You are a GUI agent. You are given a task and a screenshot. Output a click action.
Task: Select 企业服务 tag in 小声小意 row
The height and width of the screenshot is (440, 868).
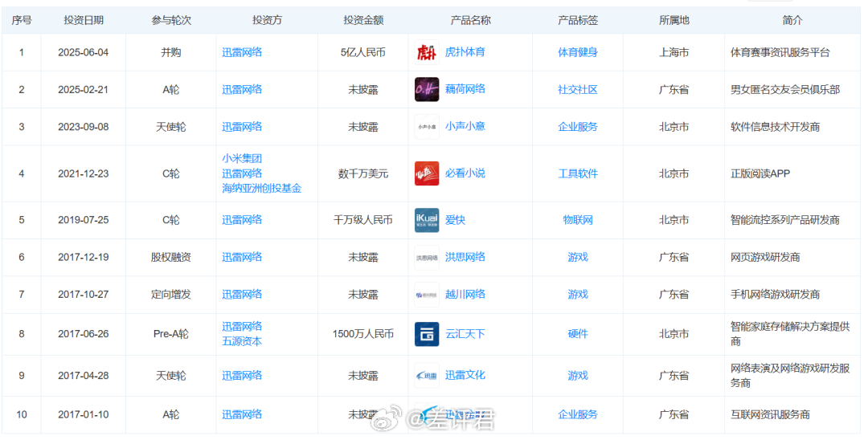(577, 127)
